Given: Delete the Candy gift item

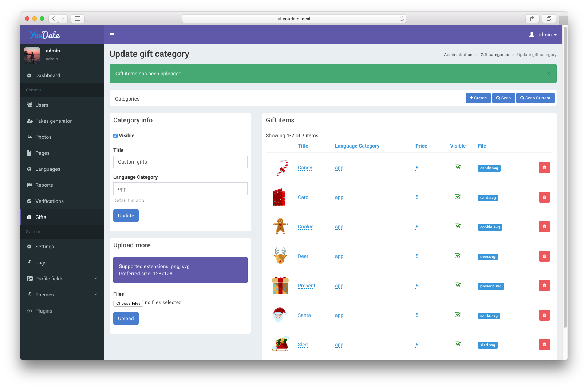Looking at the screenshot, I should click(544, 168).
